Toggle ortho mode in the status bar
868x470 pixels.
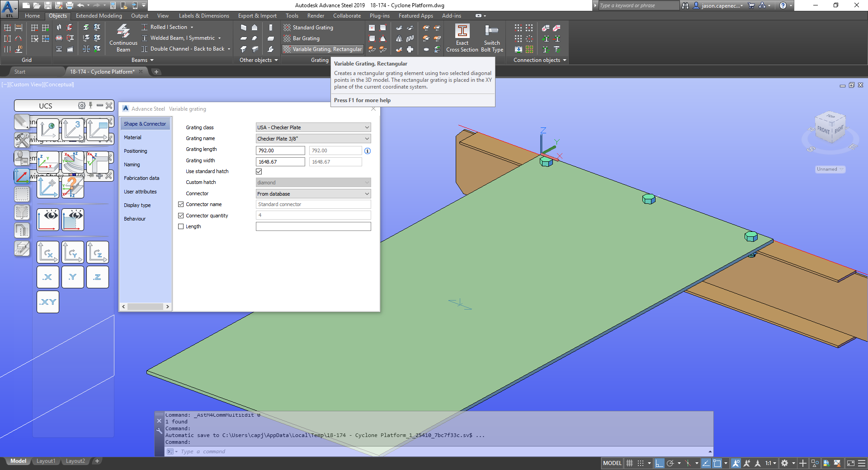(x=659, y=463)
